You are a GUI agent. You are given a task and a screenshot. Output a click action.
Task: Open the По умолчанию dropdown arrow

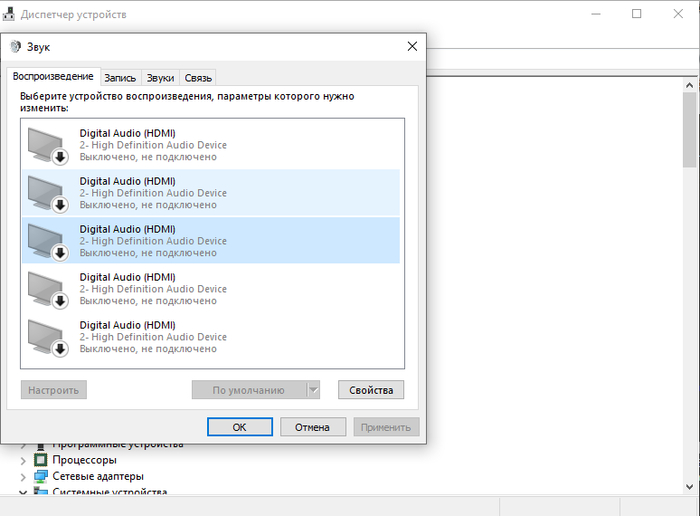pyautogui.click(x=313, y=390)
